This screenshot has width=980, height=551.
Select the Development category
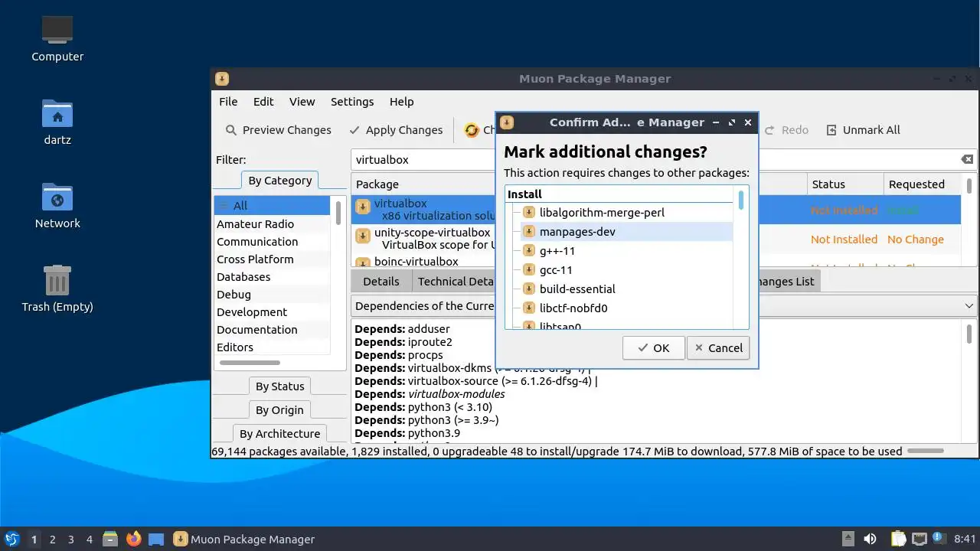(x=272, y=312)
